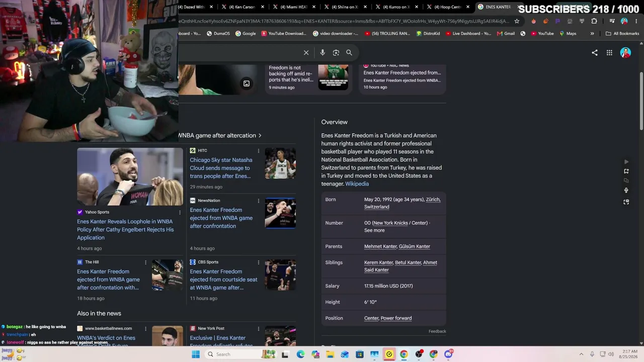This screenshot has width=644, height=362.
Task: Close the Miami HEAT tab
Action: [314, 7]
